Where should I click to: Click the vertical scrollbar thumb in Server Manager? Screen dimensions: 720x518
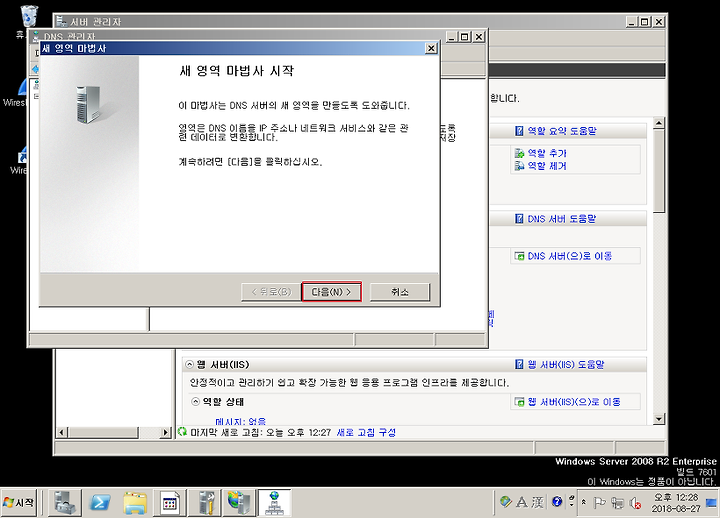pyautogui.click(x=659, y=171)
